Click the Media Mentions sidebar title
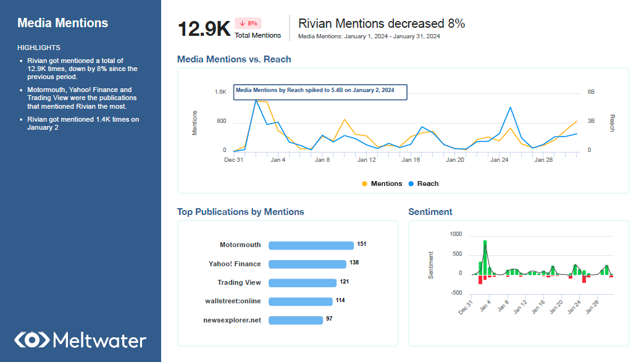This screenshot has height=362, width=644. tap(63, 23)
